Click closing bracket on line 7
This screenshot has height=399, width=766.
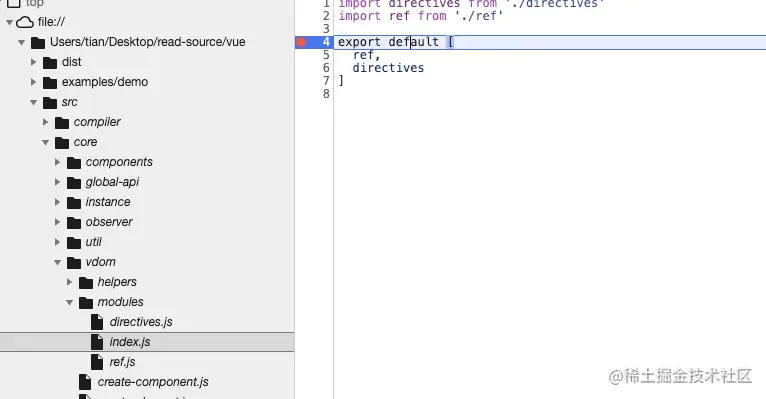341,81
